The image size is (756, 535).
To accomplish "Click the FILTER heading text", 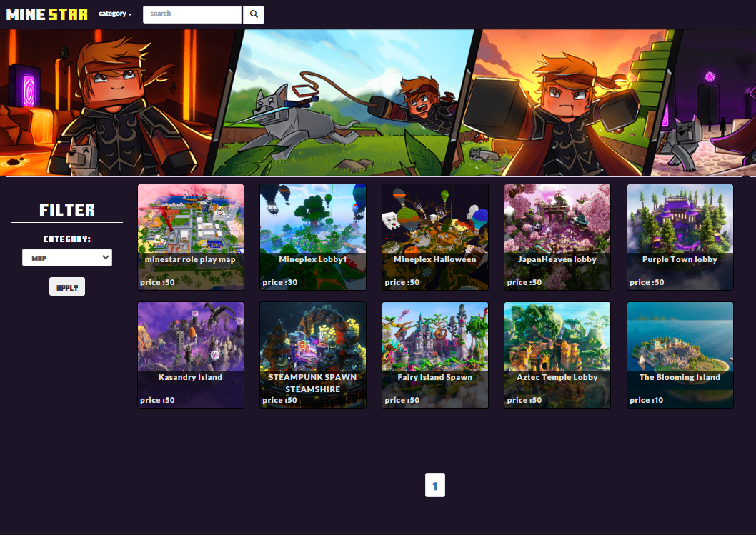I will click(x=67, y=210).
